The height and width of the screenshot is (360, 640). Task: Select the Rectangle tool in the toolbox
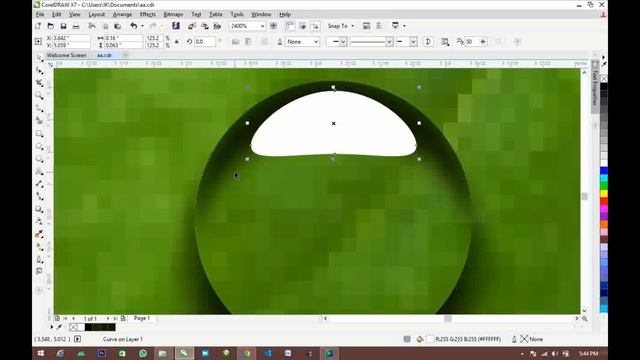(x=39, y=134)
